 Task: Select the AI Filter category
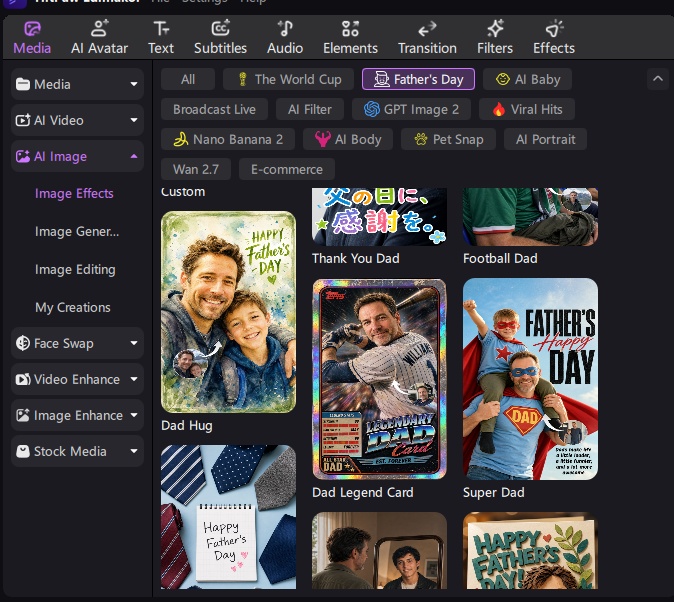(309, 109)
